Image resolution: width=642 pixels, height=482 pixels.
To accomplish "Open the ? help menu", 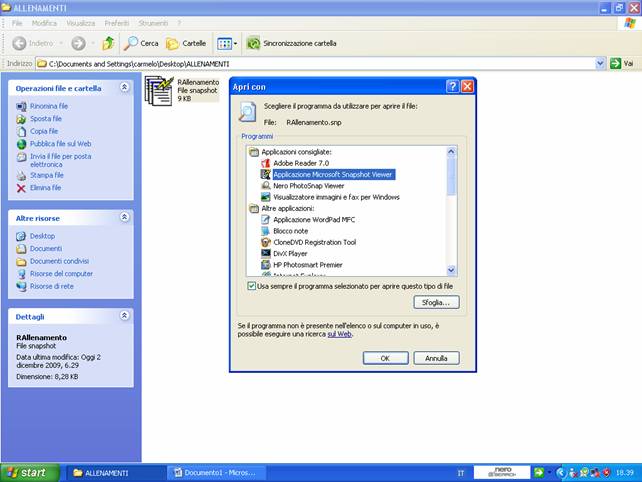I will point(179,23).
